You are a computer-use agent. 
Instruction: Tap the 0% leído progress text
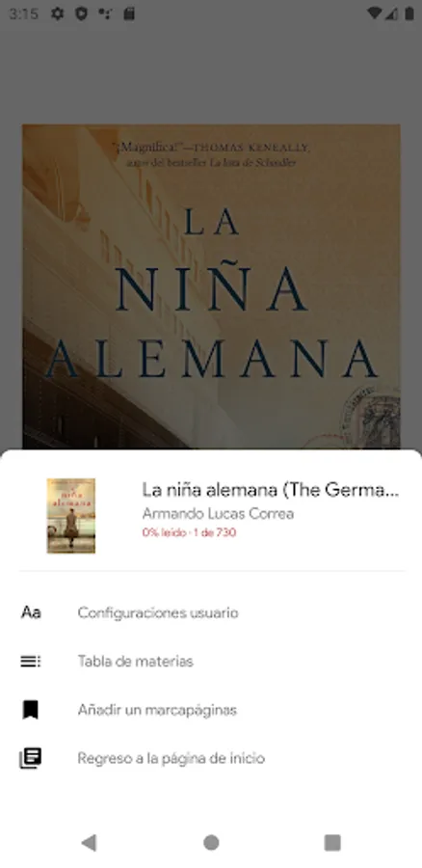(x=189, y=532)
